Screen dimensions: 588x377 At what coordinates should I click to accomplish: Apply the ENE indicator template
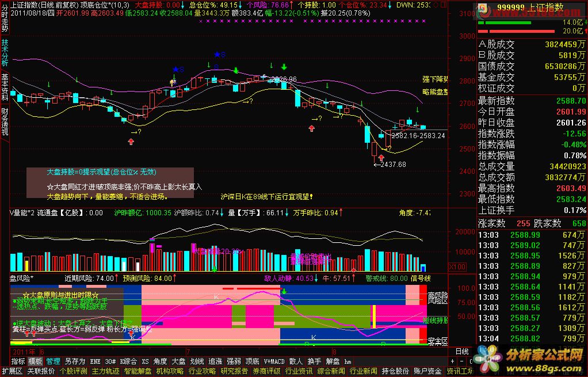coord(96,361)
